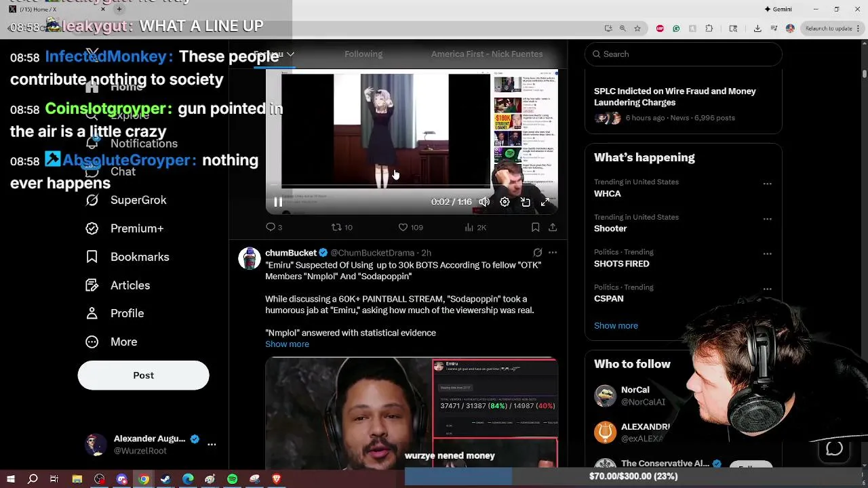This screenshot has height=488, width=868.
Task: Click Relaunch to update
Action: pos(829,28)
